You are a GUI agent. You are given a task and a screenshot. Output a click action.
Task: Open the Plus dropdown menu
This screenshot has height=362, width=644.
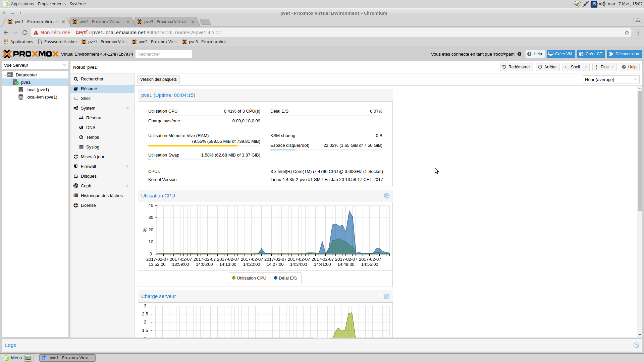click(604, 67)
